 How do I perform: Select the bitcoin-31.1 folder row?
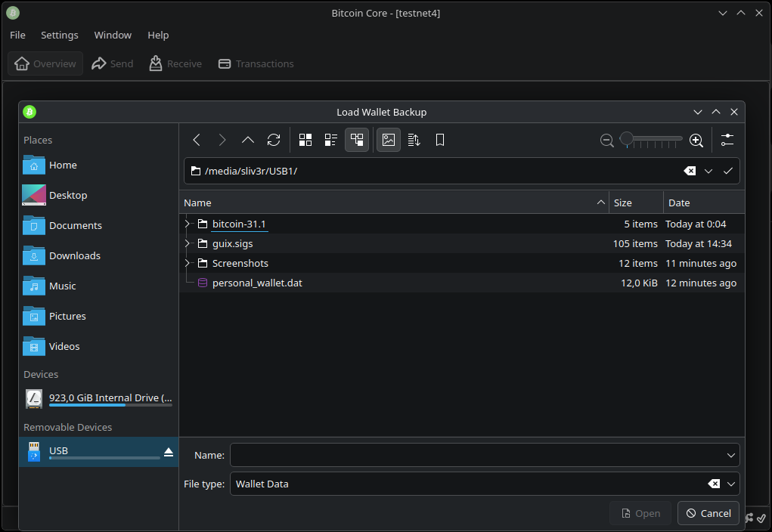[x=462, y=224]
